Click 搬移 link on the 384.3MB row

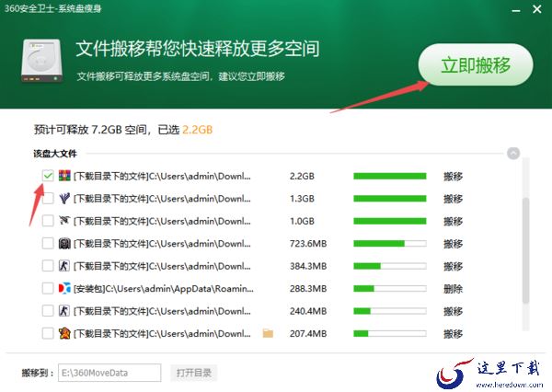[x=453, y=266]
